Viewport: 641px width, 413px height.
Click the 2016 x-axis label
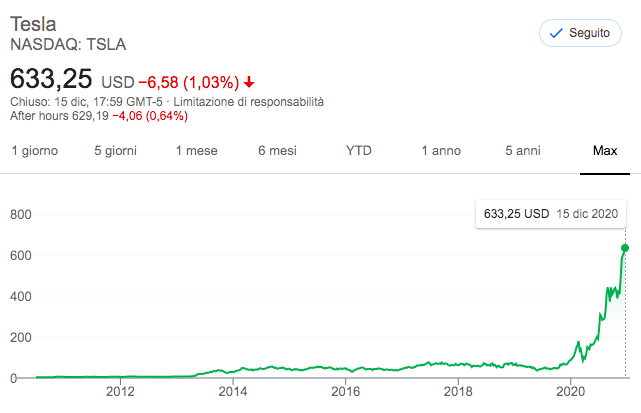(x=345, y=392)
